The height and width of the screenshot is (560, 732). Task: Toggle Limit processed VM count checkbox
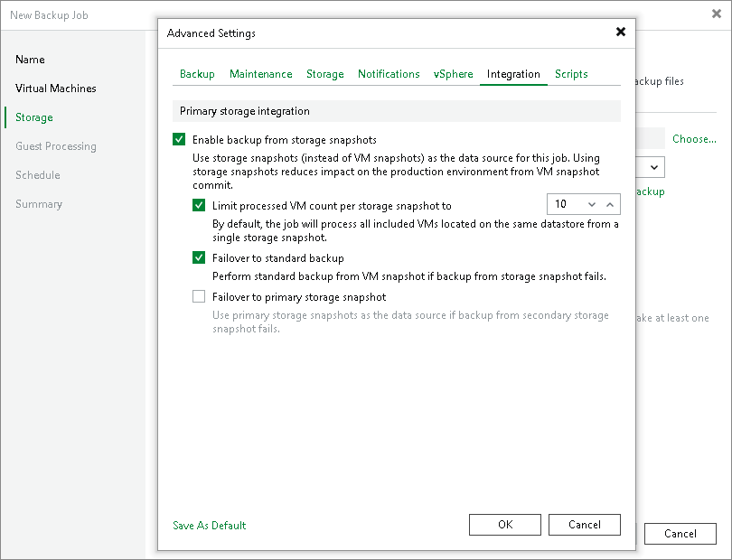(x=199, y=205)
